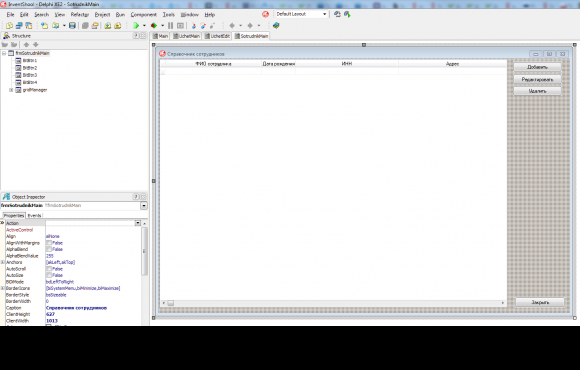This screenshot has height=370, width=580.
Task: Click the Remove file from project icon
Action: click(118, 26)
